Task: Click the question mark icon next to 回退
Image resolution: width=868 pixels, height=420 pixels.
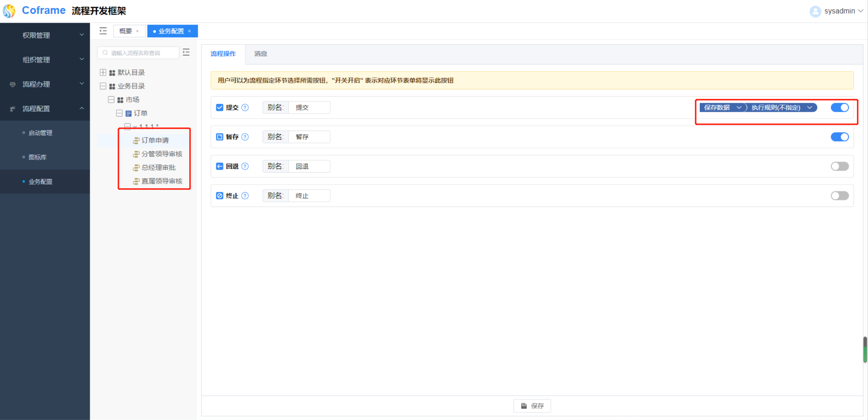Action: tap(245, 166)
